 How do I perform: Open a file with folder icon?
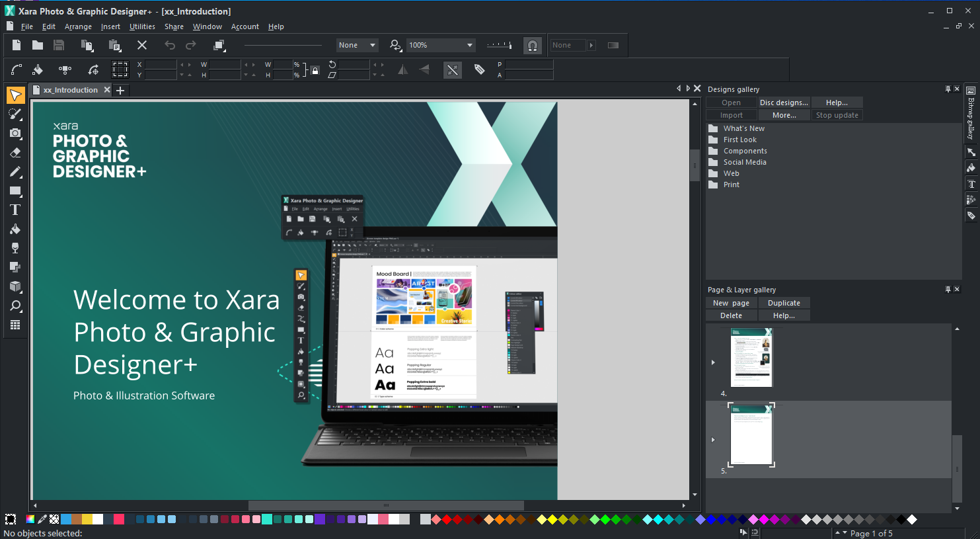[38, 45]
